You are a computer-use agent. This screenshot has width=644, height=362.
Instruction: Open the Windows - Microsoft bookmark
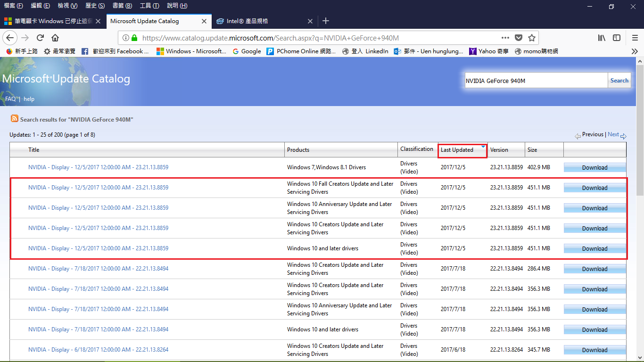tap(191, 51)
